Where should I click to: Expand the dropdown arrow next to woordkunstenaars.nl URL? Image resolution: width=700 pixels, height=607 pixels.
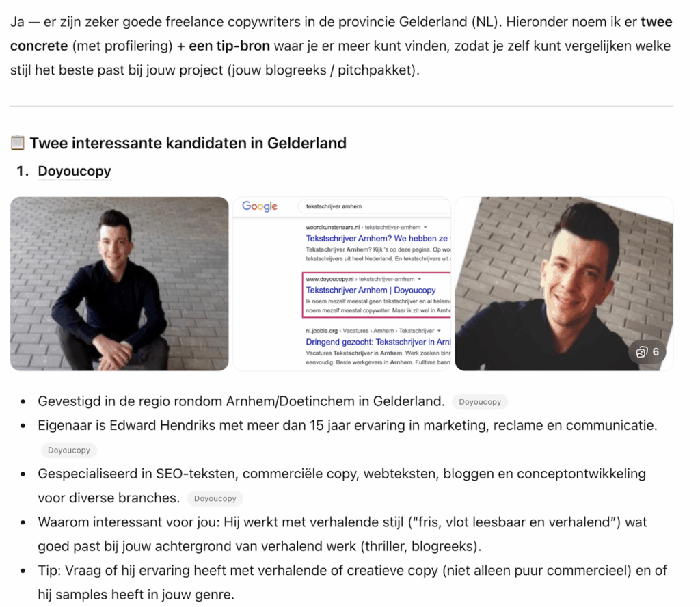[x=425, y=227]
